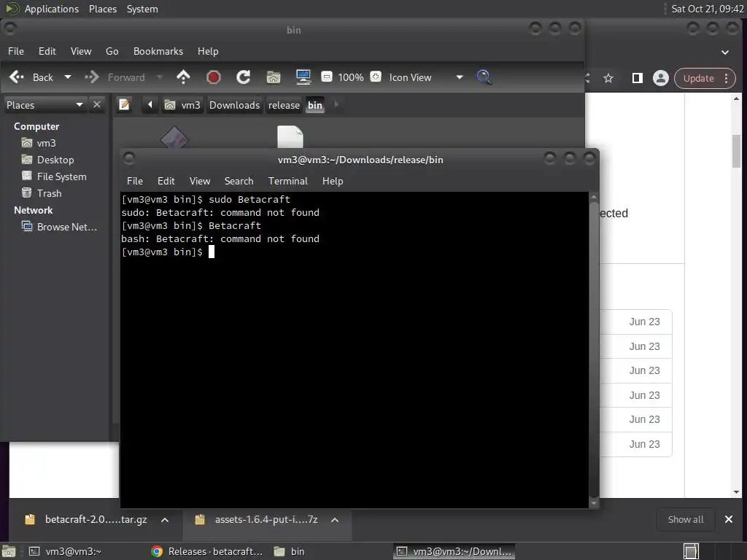This screenshot has width=747, height=560.
Task: Click the 100% zoom level label
Action: pos(351,77)
